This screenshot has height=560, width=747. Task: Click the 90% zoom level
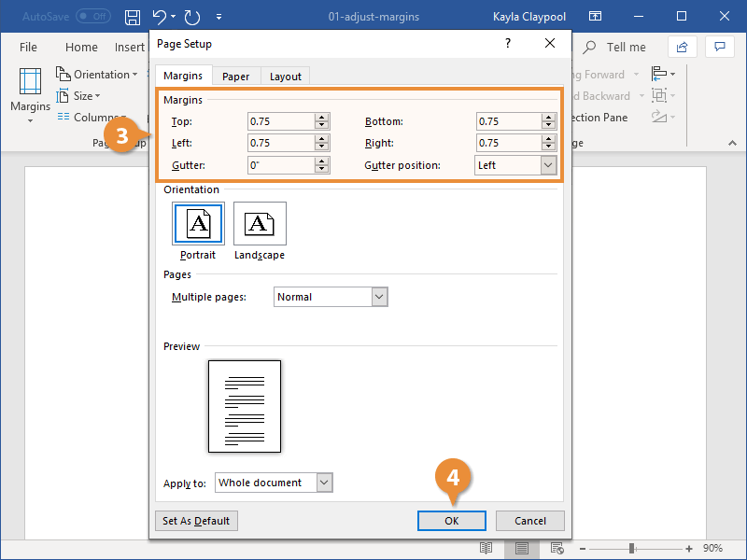tap(712, 548)
